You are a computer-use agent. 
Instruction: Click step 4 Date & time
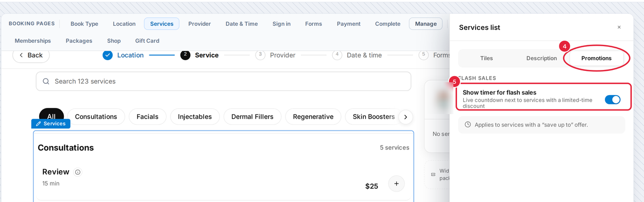(x=357, y=55)
